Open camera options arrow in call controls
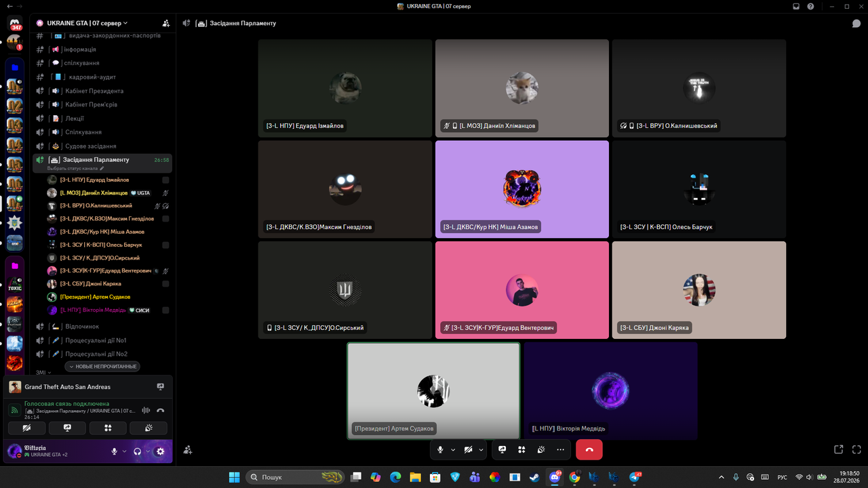 [481, 449]
